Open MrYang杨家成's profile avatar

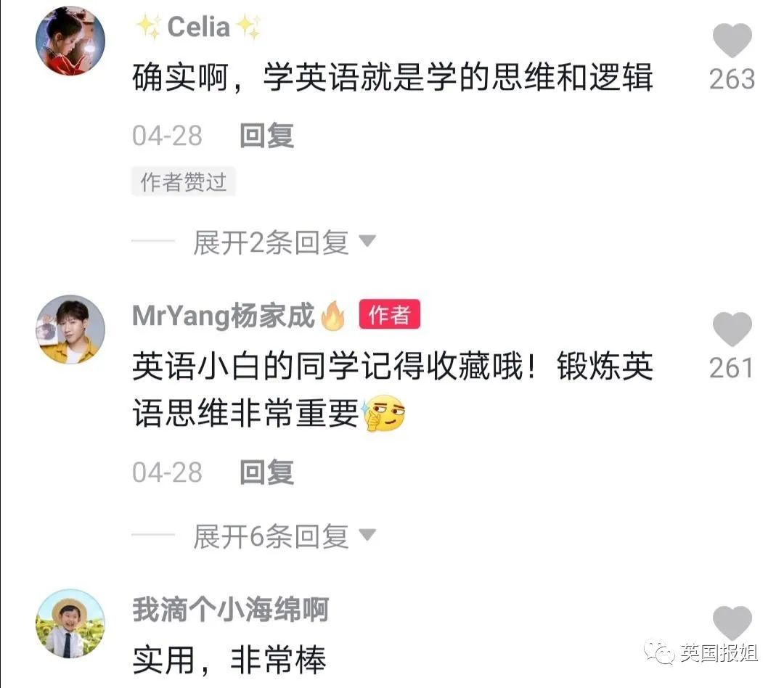tap(70, 329)
